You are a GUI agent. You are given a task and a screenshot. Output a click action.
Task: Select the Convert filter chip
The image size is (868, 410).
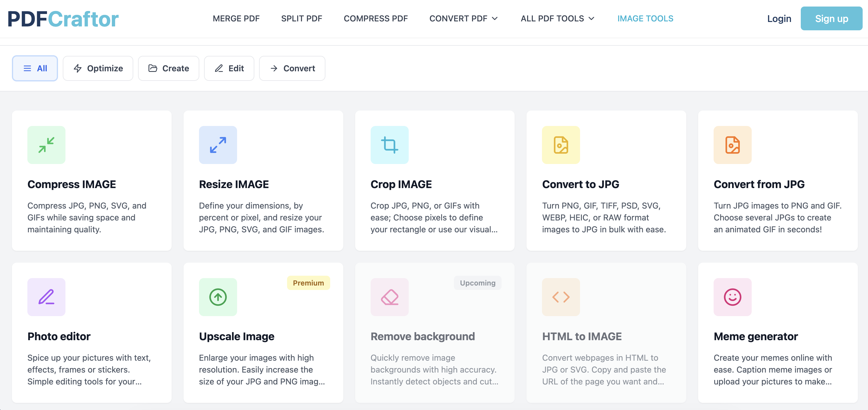click(x=292, y=68)
